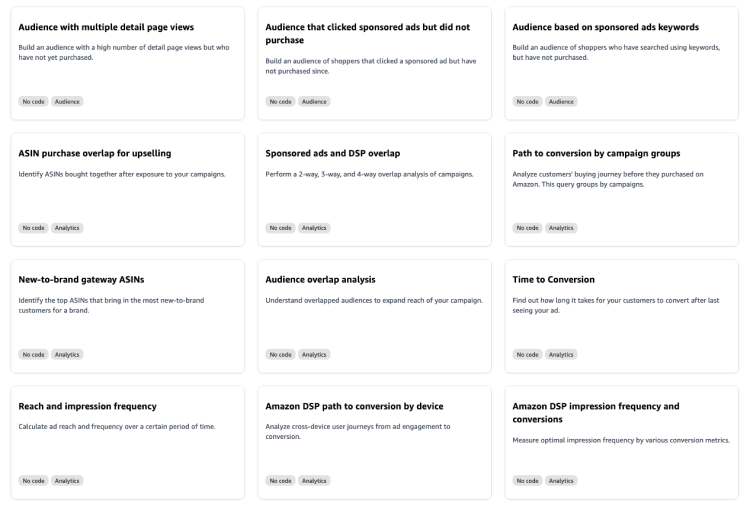Click 'Audience' tag on multiple detail page views card
Screen dimensions: 750x511
point(68,101)
